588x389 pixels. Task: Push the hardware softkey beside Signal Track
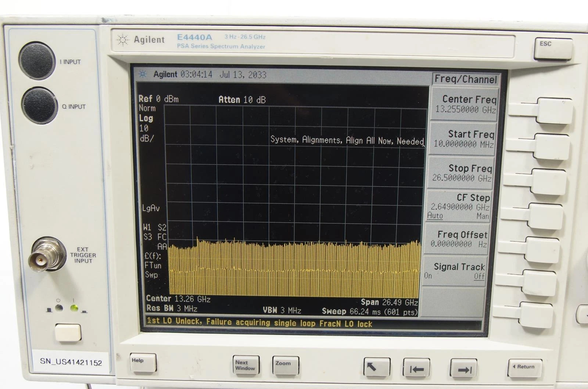(x=539, y=282)
